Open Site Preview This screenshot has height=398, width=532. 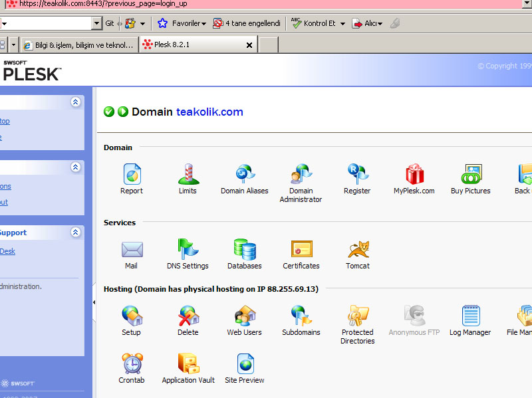click(245, 363)
